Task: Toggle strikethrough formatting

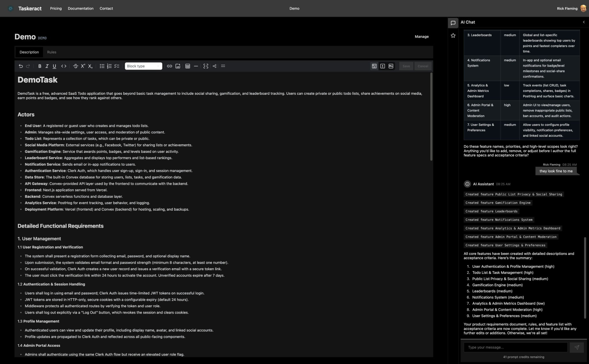Action: [x=75, y=66]
